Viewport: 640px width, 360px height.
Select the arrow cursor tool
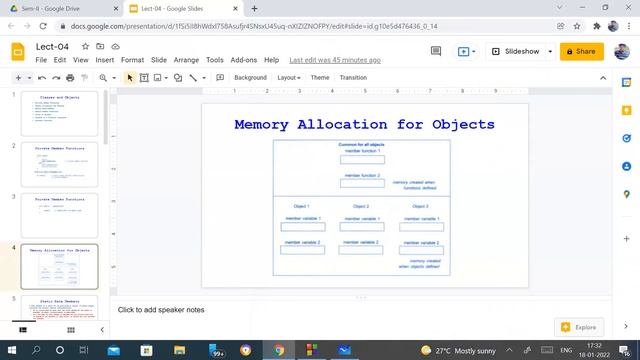click(130, 78)
